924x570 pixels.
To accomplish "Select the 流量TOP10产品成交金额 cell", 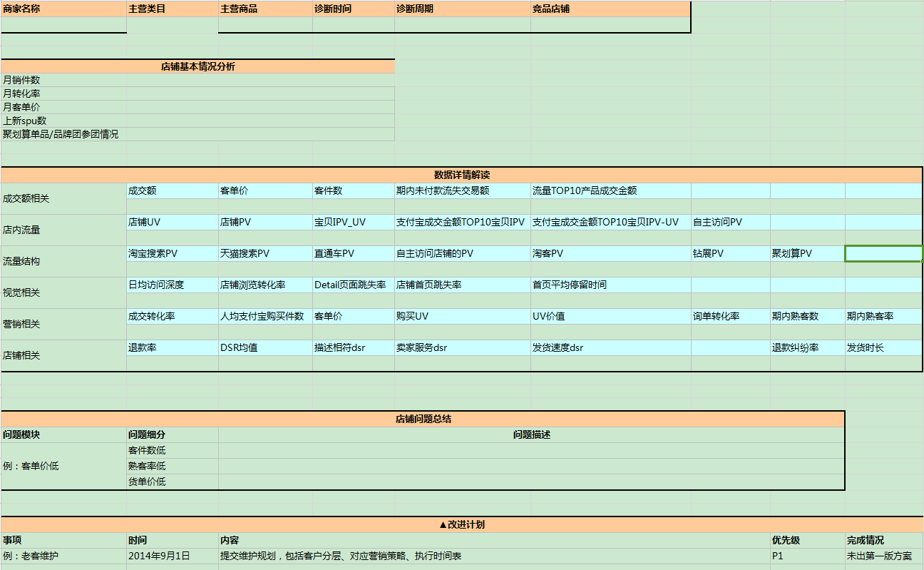I will coord(611,190).
